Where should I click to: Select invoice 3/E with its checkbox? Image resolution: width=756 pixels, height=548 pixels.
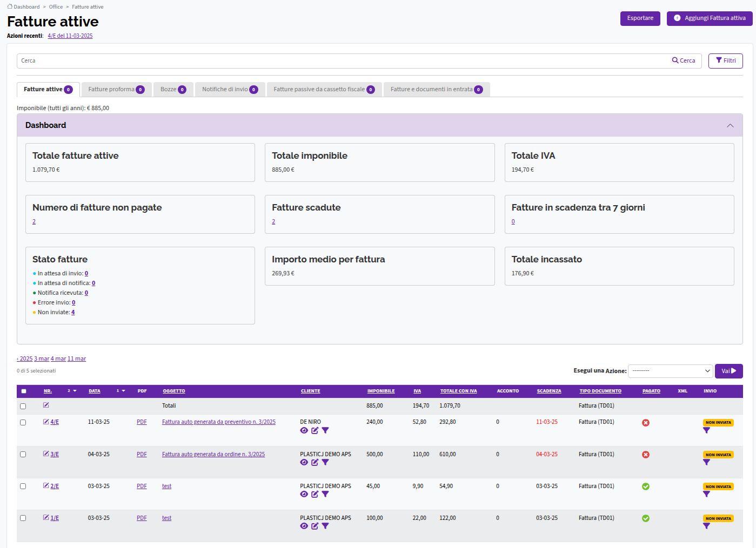(23, 454)
